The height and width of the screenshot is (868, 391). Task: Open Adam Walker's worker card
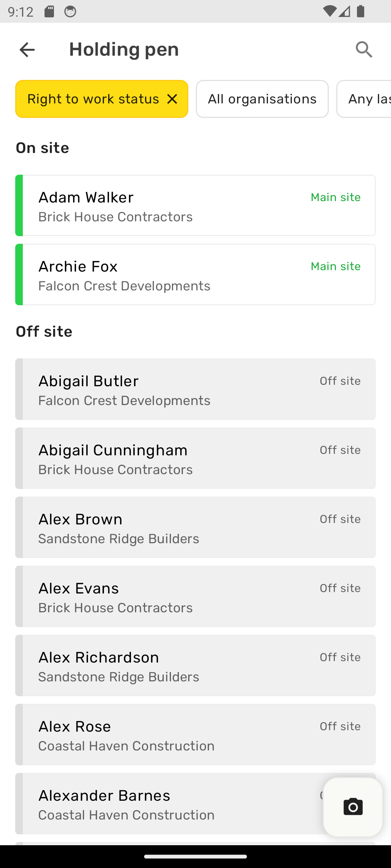[x=195, y=205]
